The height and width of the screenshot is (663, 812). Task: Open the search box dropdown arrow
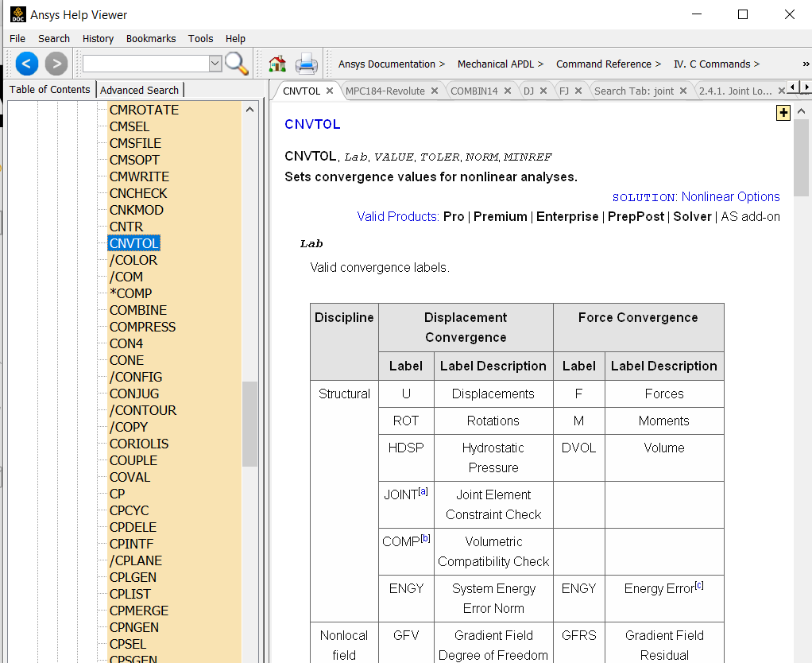tap(215, 64)
